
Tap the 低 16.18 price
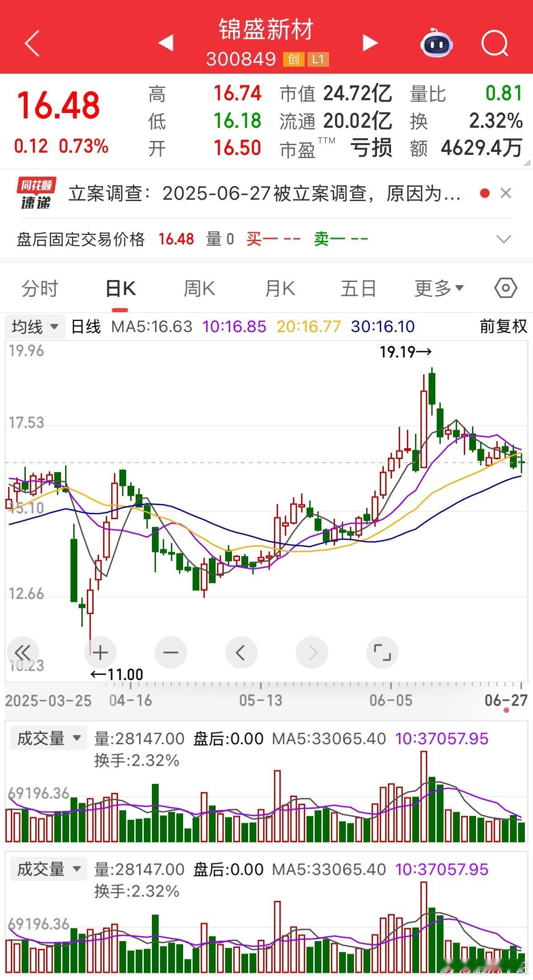205,121
